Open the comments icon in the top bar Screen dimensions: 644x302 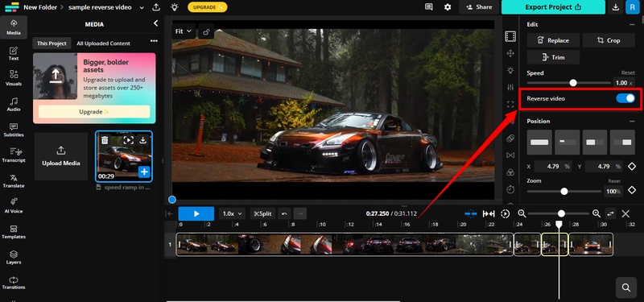click(x=429, y=7)
